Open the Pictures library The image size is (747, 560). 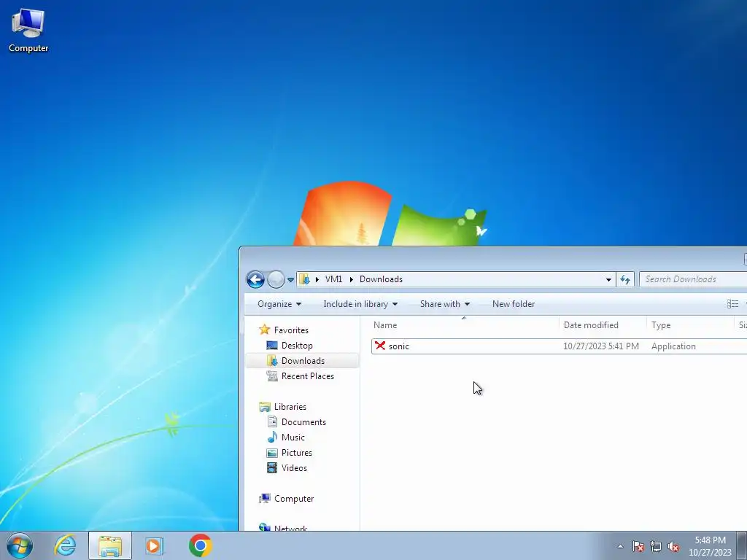click(297, 452)
